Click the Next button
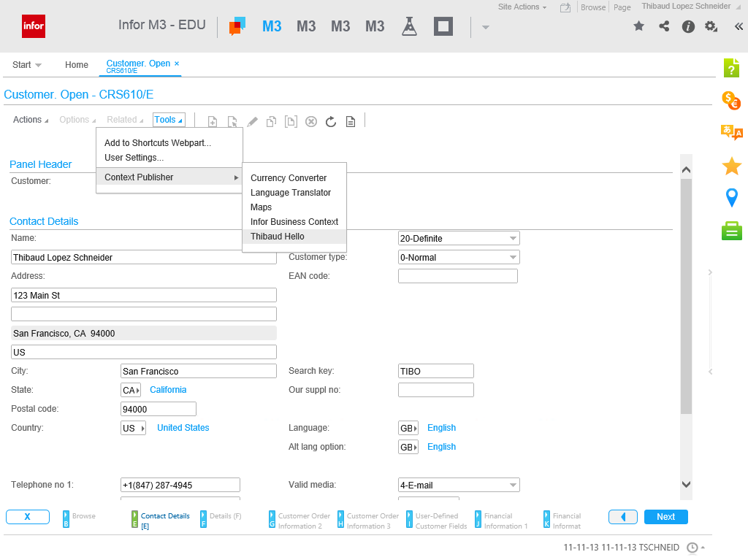The height and width of the screenshot is (560, 748). [x=665, y=517]
